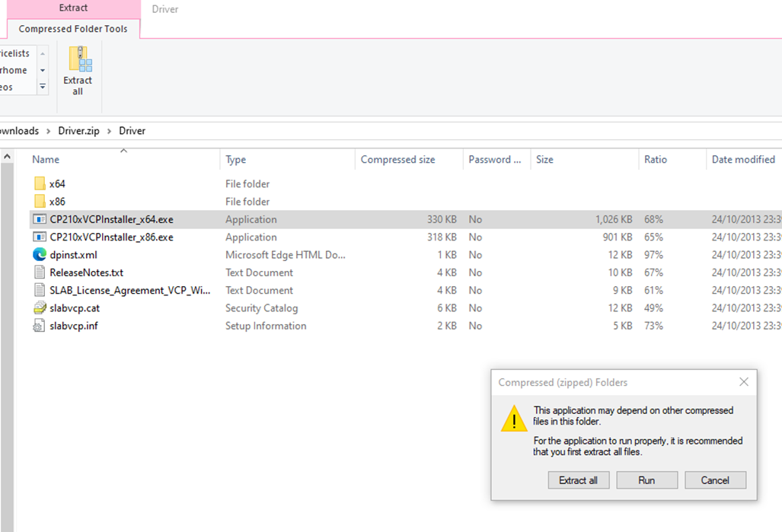Choose the 'ricelists' destination in extract gallery
The width and height of the screenshot is (782, 532).
coord(15,53)
